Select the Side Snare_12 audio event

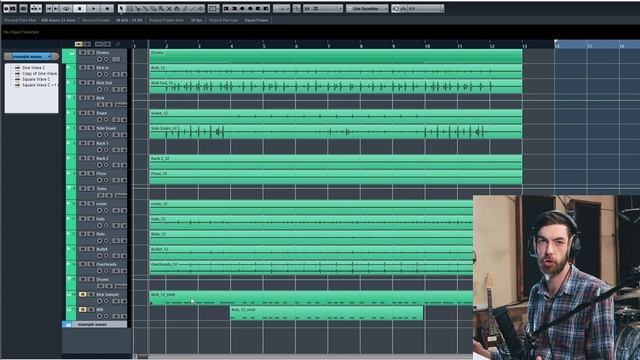click(336, 132)
